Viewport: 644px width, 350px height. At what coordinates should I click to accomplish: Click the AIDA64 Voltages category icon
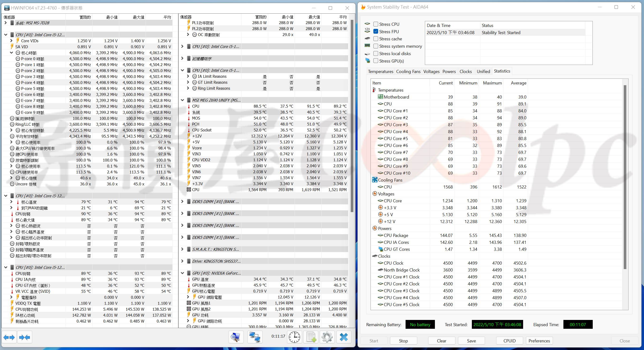tap(375, 194)
